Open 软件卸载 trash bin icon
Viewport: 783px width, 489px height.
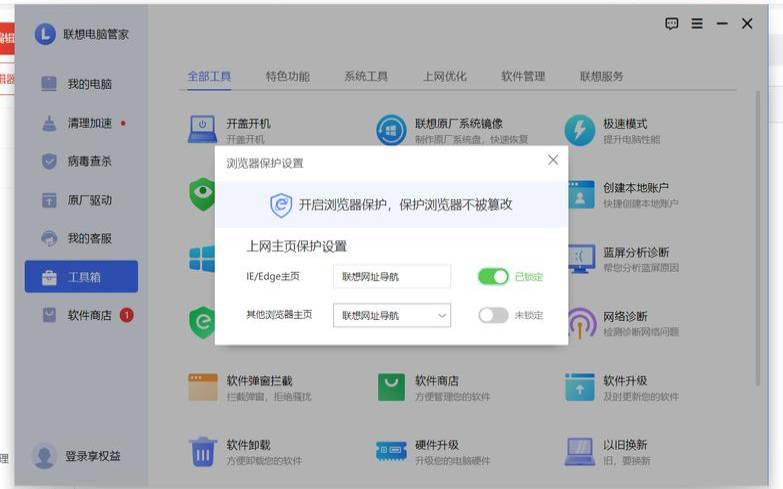tap(203, 452)
